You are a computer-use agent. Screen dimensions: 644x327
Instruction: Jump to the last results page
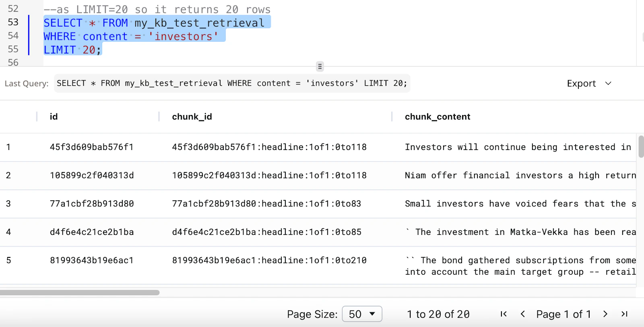[624, 314]
